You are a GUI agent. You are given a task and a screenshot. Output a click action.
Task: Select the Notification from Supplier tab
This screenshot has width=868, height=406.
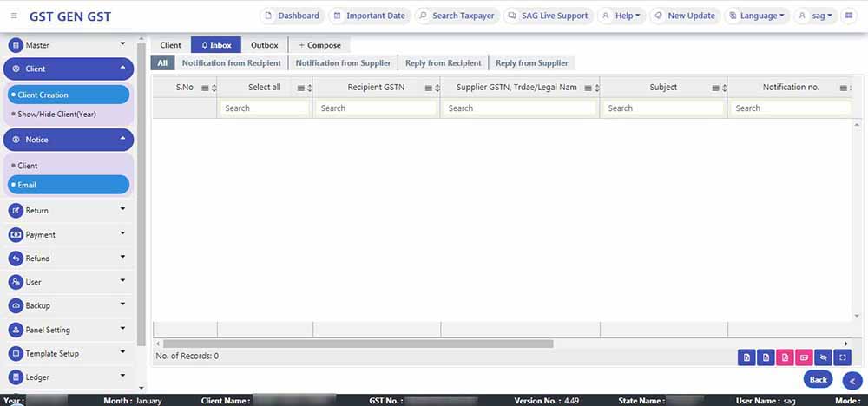click(x=343, y=63)
